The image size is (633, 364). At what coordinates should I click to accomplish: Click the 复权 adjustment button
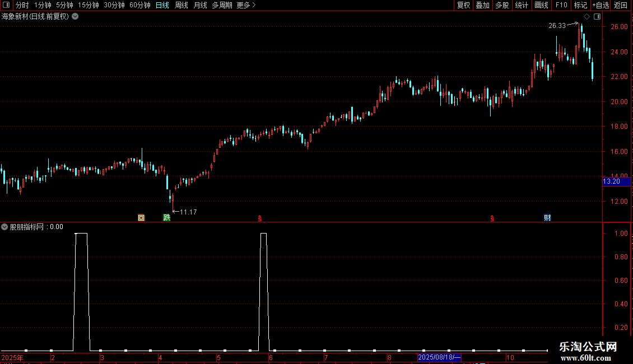point(463,5)
